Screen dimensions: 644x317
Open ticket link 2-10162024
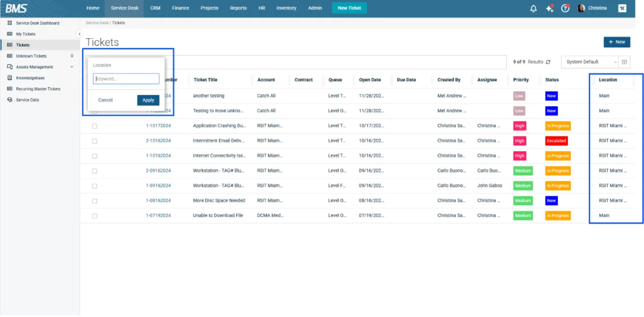(x=158, y=141)
